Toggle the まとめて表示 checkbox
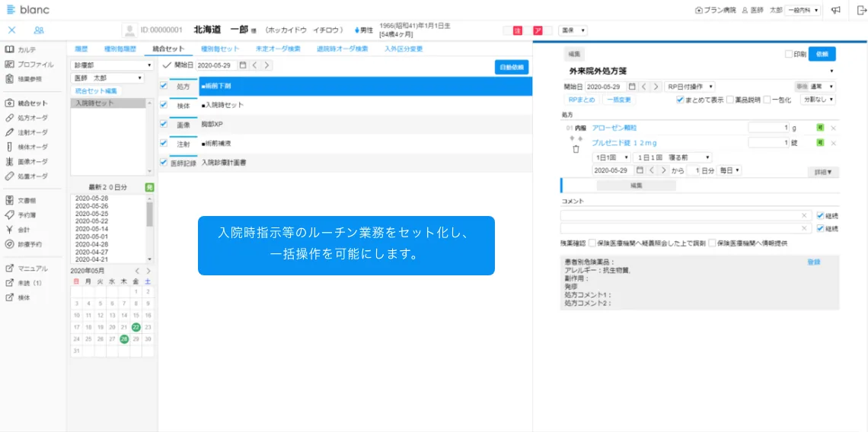 click(x=680, y=100)
